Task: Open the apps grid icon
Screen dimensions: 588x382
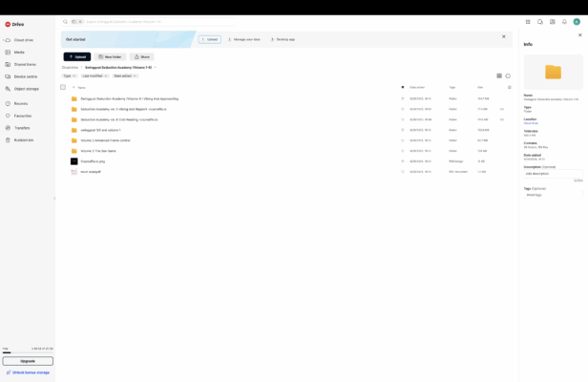Action: [x=528, y=21]
